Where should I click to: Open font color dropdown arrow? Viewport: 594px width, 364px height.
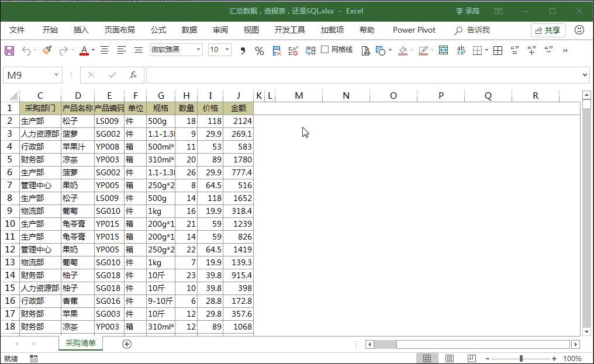pyautogui.click(x=93, y=50)
